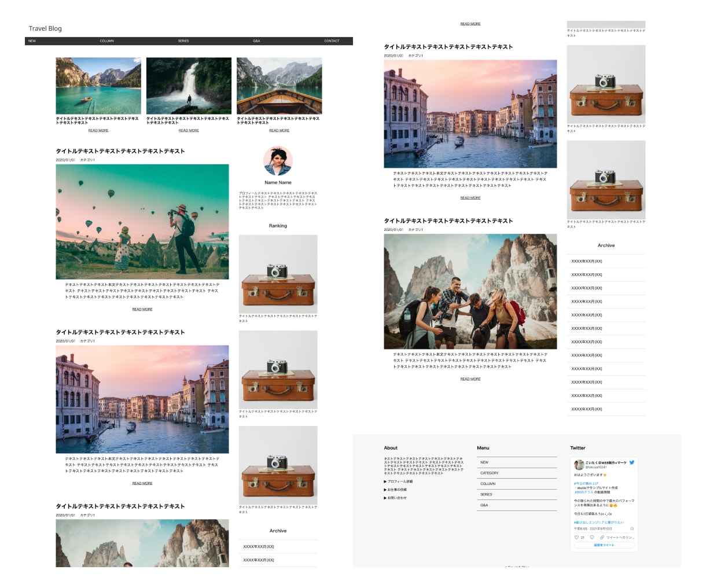The image size is (706, 588).
Task: Open CONTACT in the top navigation bar
Action: click(x=332, y=41)
